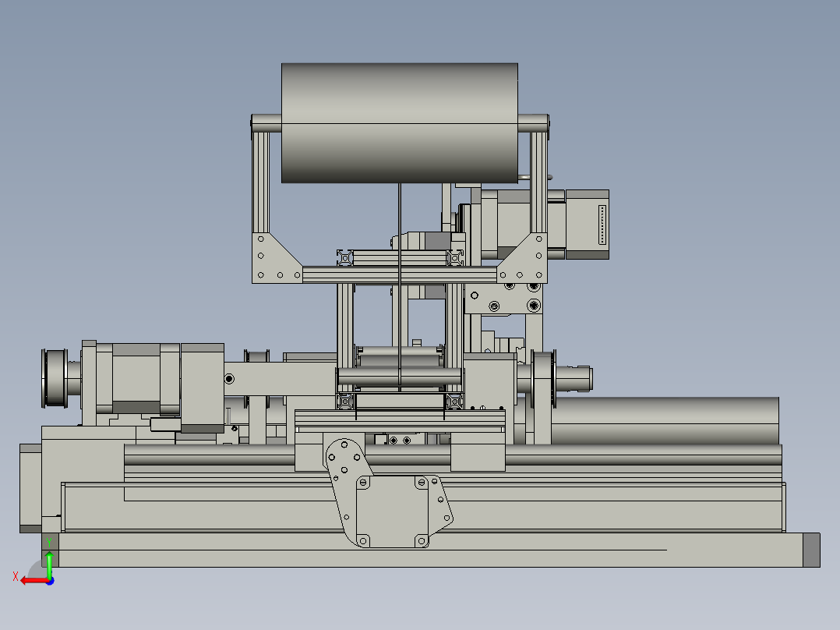Select the flanged pulley on right shaft

point(544,380)
